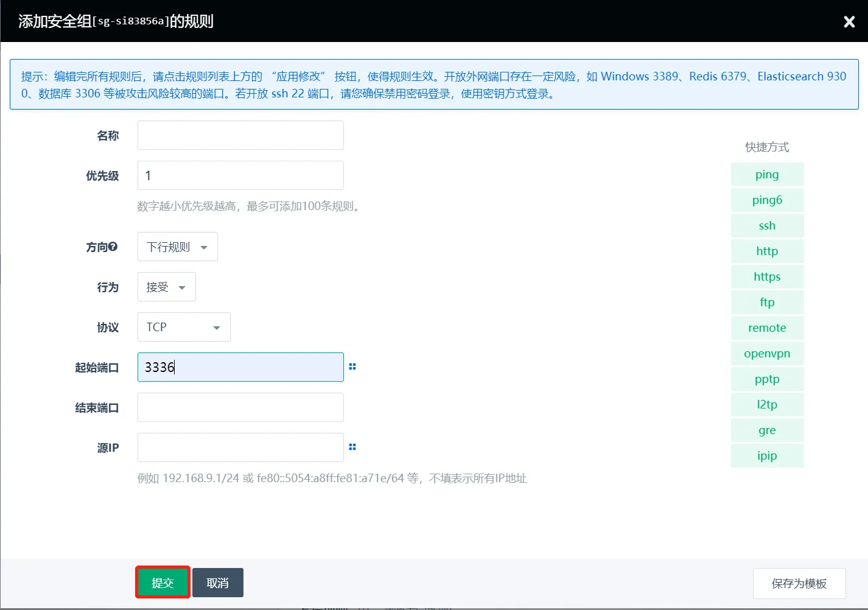Select the ipip quick shortcut

coord(767,455)
